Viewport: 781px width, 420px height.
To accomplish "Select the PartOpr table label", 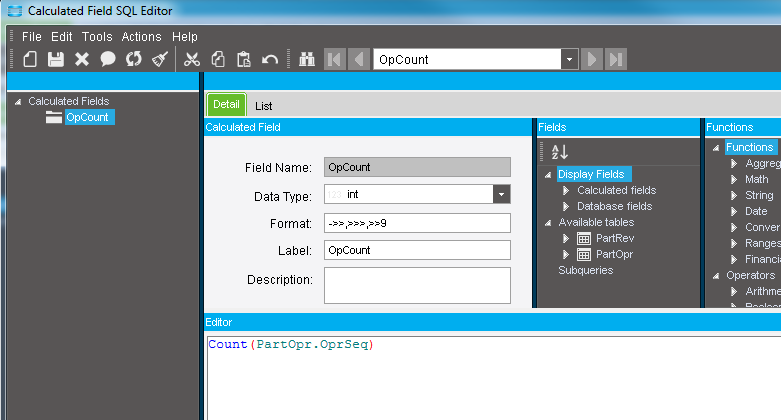I will [614, 255].
